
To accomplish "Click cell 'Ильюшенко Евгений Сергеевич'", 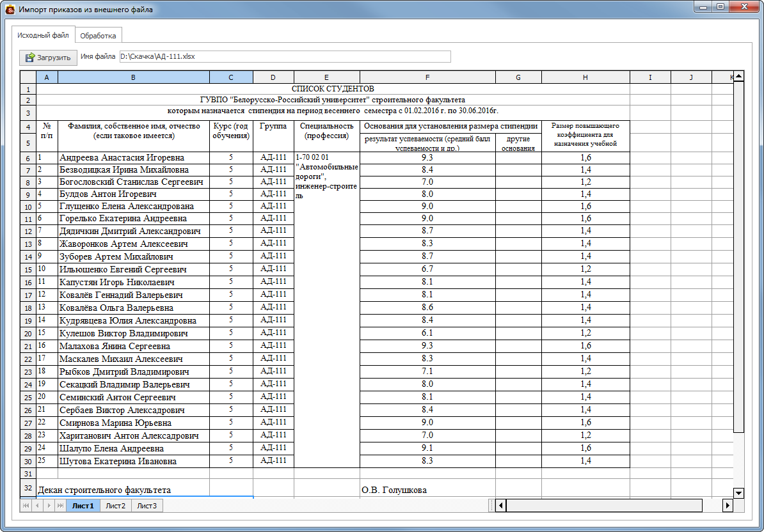I will [x=134, y=269].
